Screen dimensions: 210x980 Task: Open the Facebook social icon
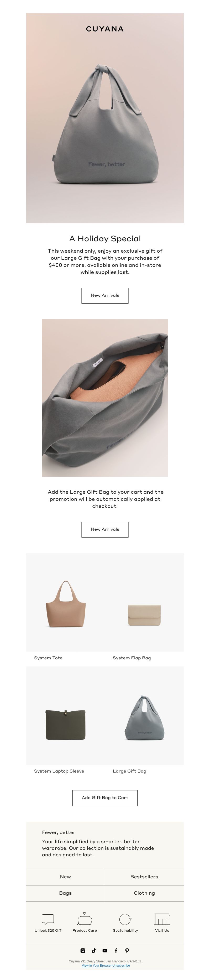[x=116, y=950]
